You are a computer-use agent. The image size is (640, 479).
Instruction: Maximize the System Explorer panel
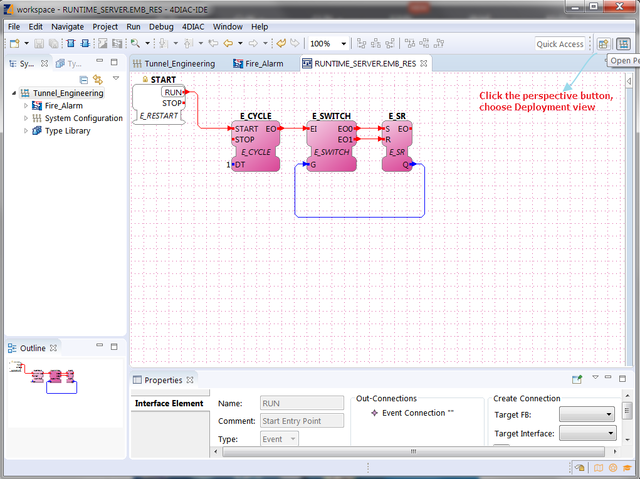coord(114,62)
